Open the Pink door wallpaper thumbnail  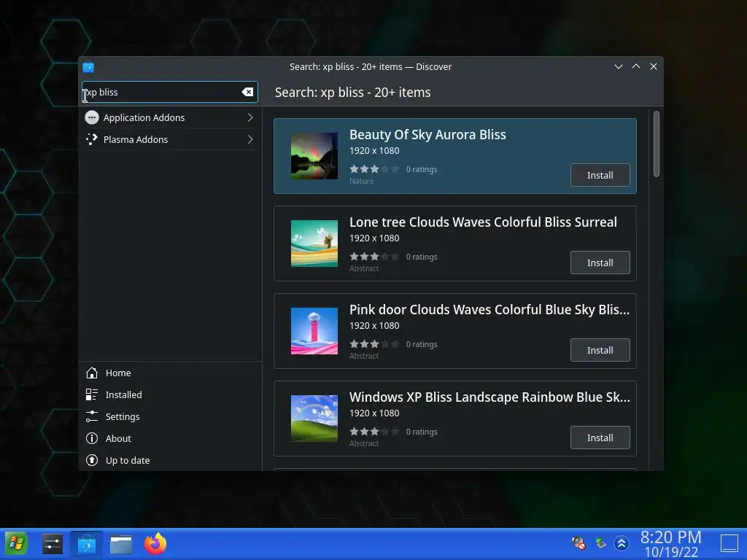[x=314, y=332]
